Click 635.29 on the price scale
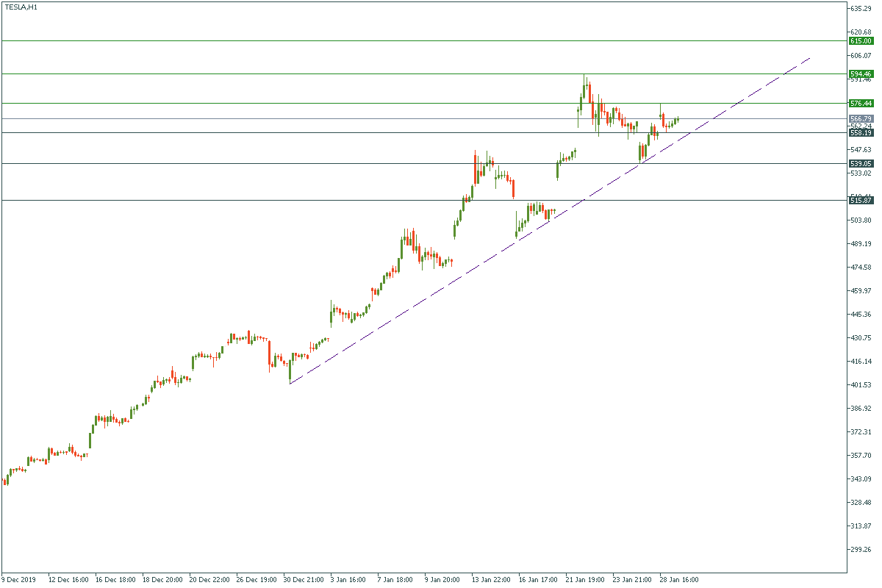The image size is (882, 588). point(860,9)
